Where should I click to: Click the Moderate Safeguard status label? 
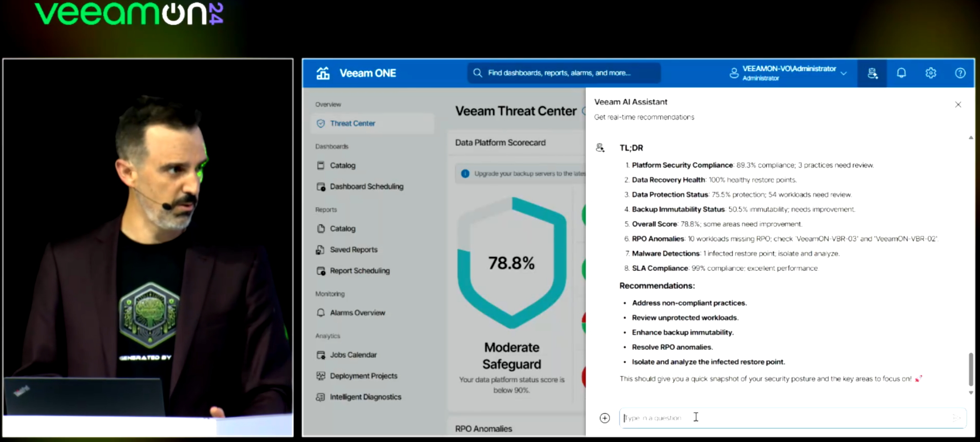pyautogui.click(x=511, y=356)
